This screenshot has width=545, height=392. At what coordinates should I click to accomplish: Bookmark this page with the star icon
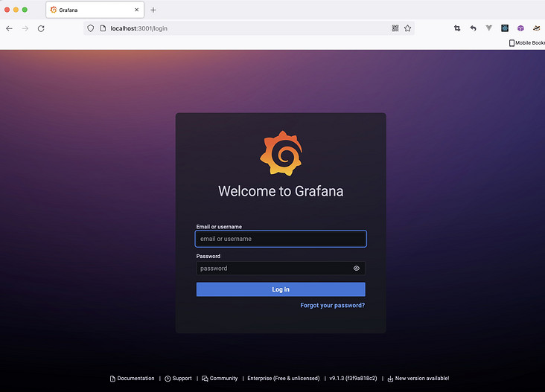coord(408,28)
